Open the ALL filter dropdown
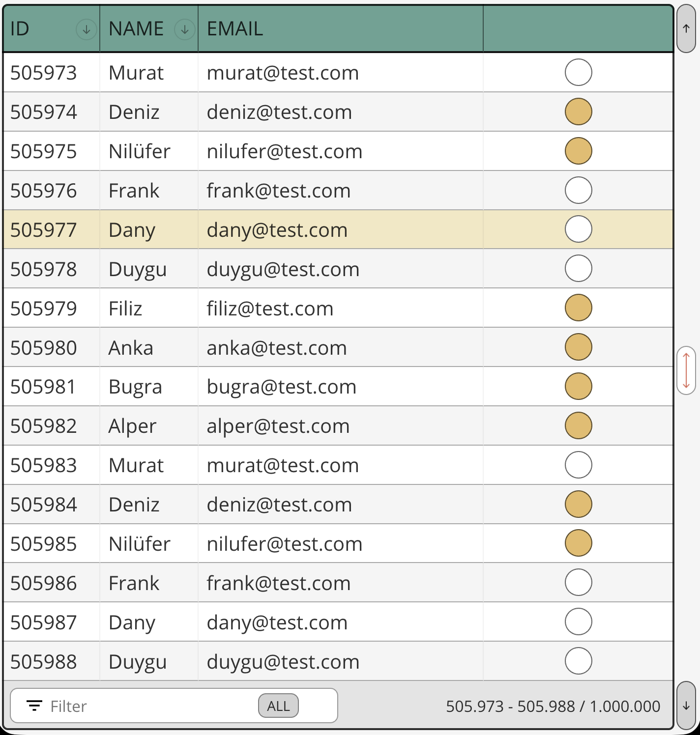Screen dimensions: 700x735 [278, 706]
